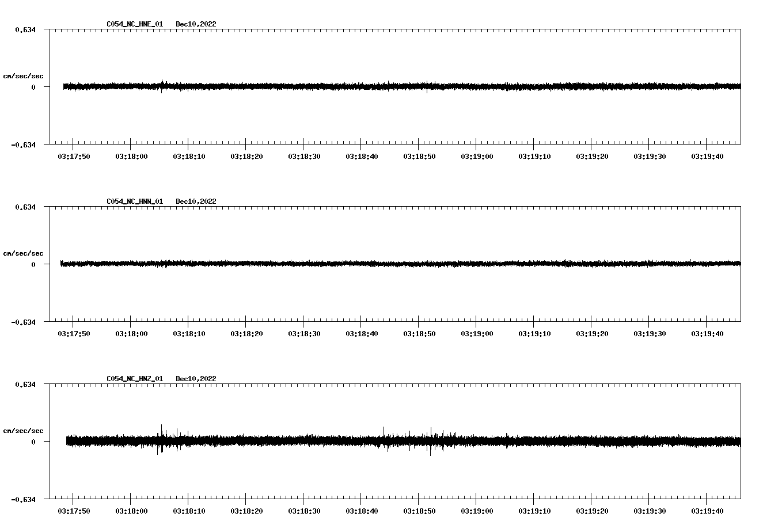
Task: Click the zero axis label of the HNZ plot
Action: point(33,442)
